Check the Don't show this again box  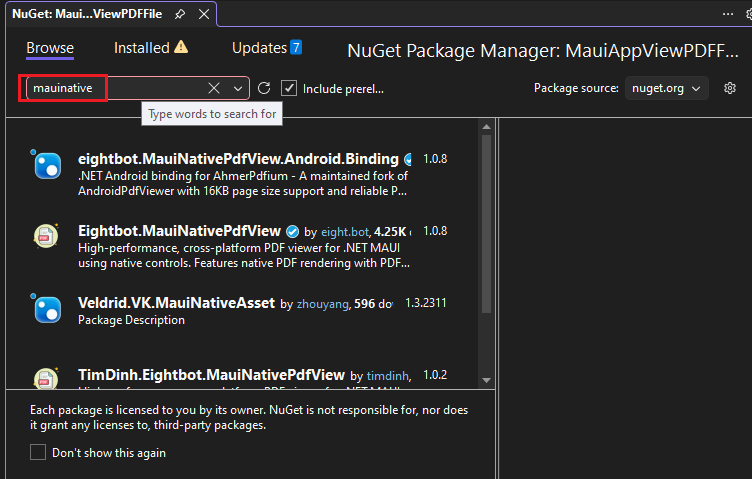pyautogui.click(x=38, y=452)
